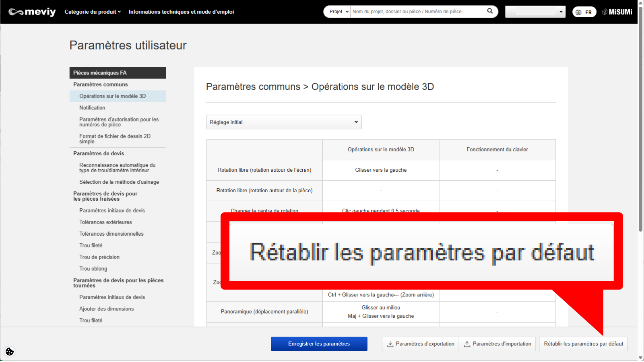Click the globe language icon

pyautogui.click(x=579, y=12)
